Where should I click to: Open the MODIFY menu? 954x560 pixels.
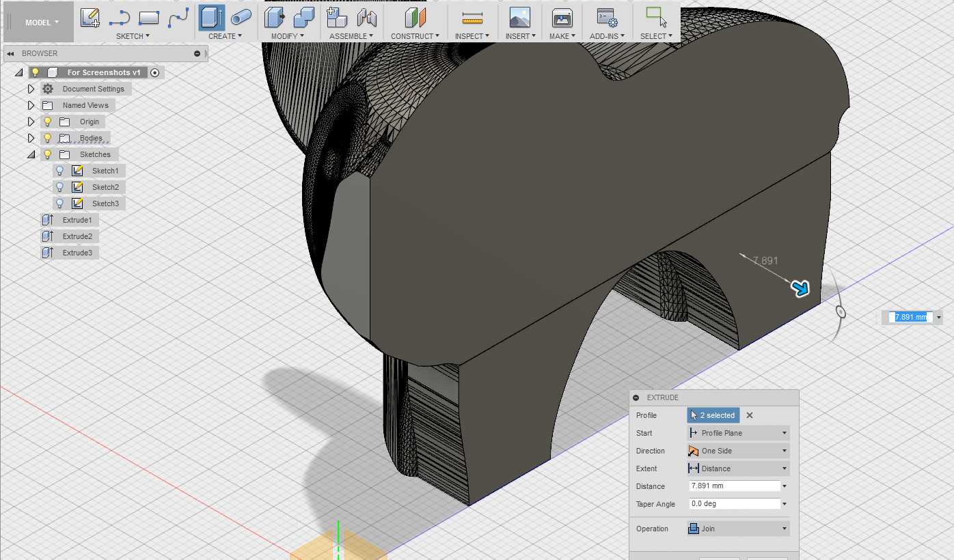pyautogui.click(x=287, y=36)
